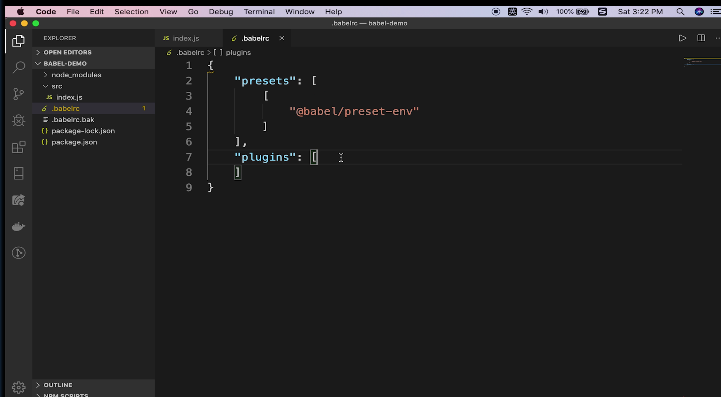Open the Debug view bug icon
Viewport: 721px width, 397px height.
18,121
